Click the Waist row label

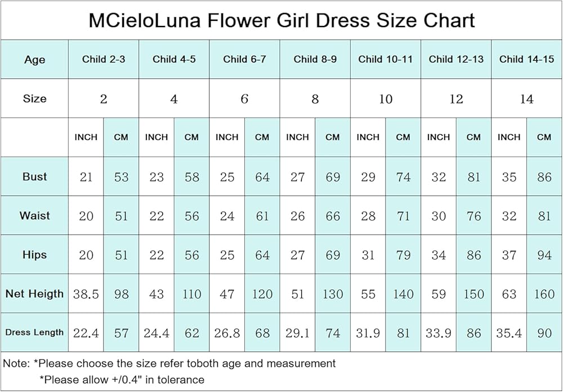[x=34, y=216]
